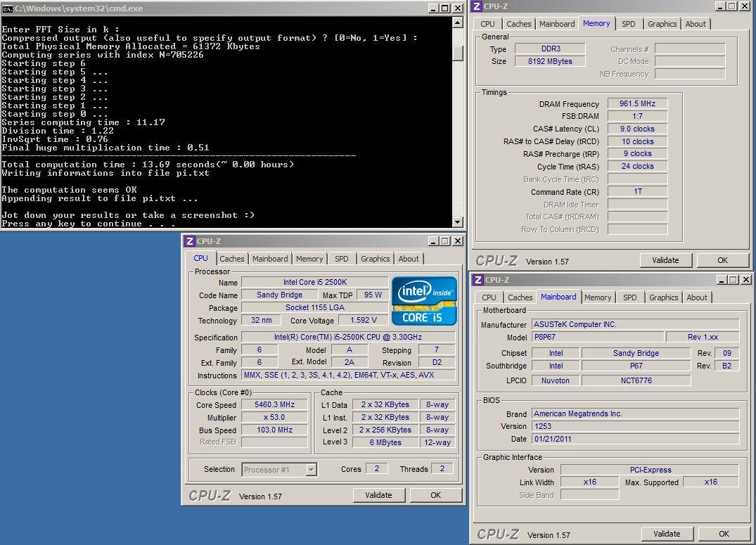Open SPD tab in Memory window
Viewport: 756px width, 545px height.
[628, 24]
